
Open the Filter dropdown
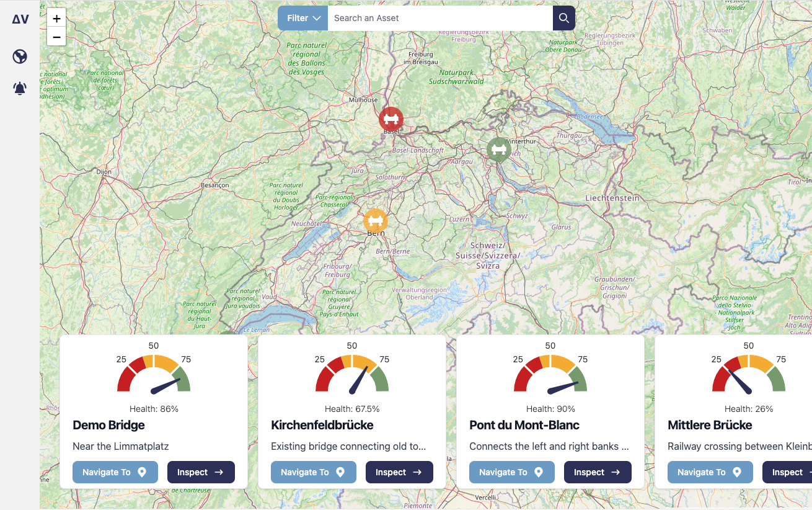click(302, 18)
